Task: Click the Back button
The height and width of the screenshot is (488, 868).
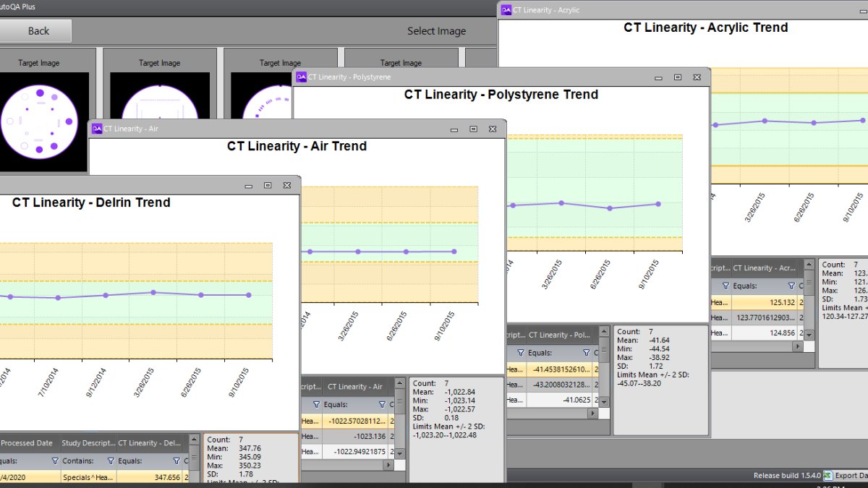Action: click(35, 31)
